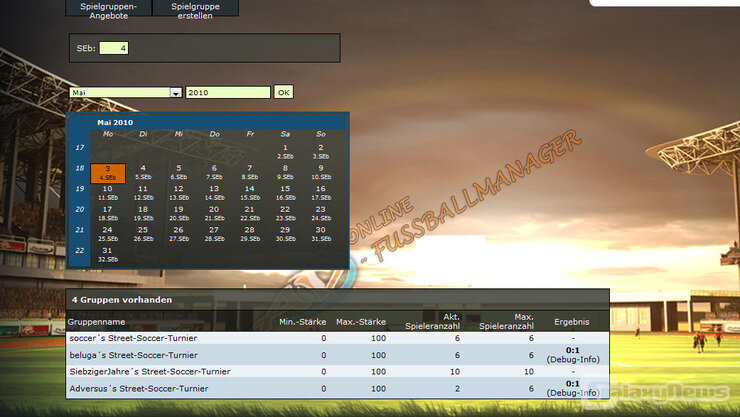The image size is (740, 417).
Task: Open Adversus´s Street-Soccer-Turnier group
Action: (139, 389)
